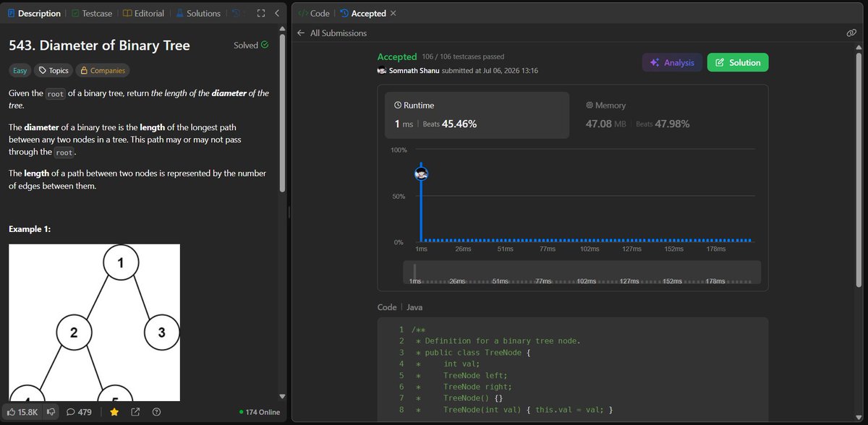This screenshot has height=425, width=868.
Task: Click the 'Java' language label
Action: tap(414, 307)
